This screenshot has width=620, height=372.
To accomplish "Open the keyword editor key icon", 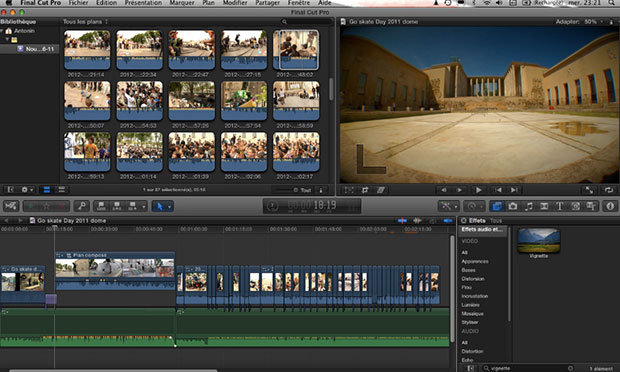I will click(x=82, y=206).
